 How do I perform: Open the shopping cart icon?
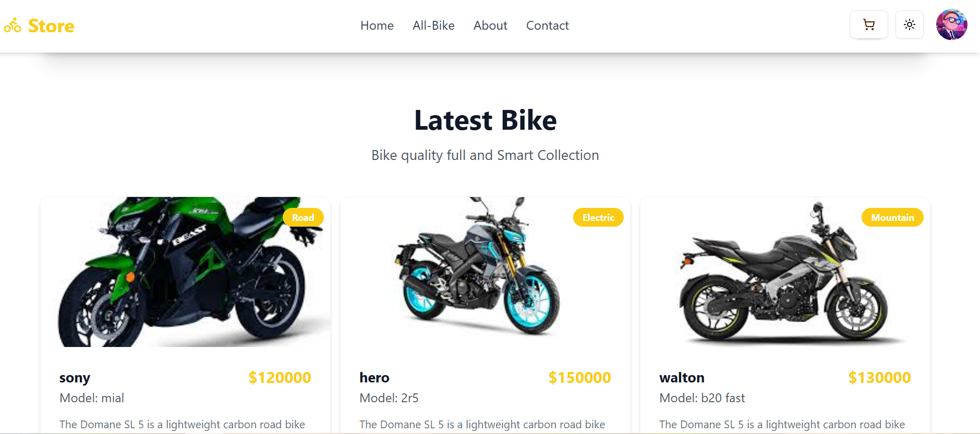pyautogui.click(x=868, y=25)
